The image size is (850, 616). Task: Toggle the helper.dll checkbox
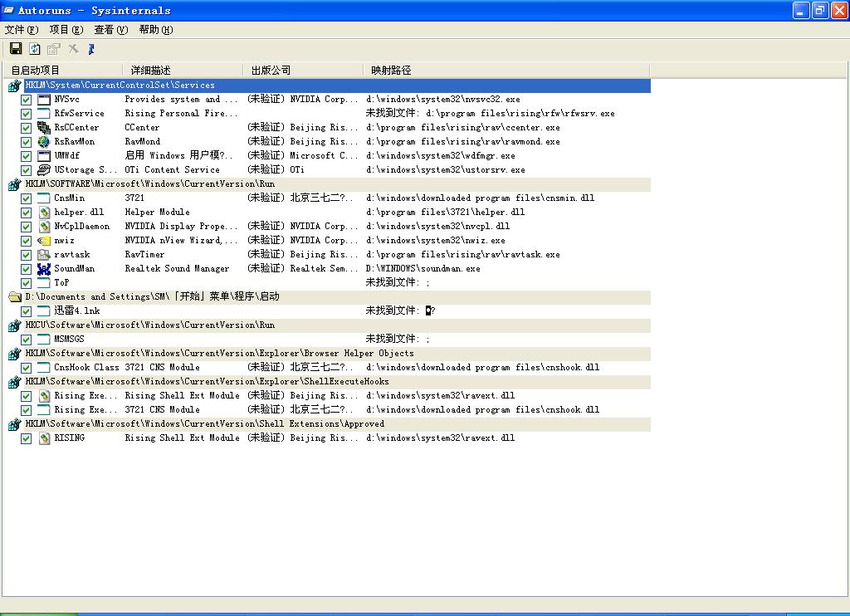[26, 213]
